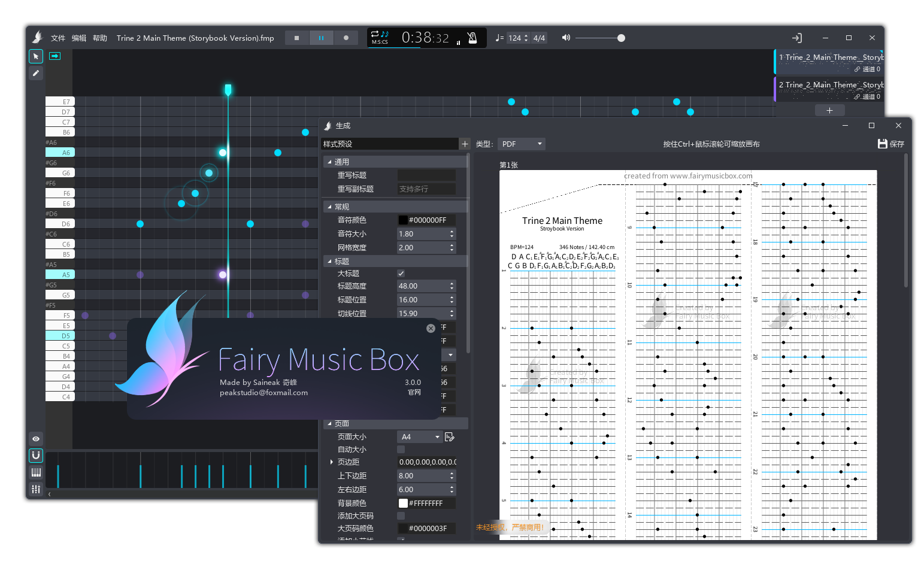Stop playback with the square button
Image resolution: width=924 pixels, height=567 pixels.
pos(296,38)
